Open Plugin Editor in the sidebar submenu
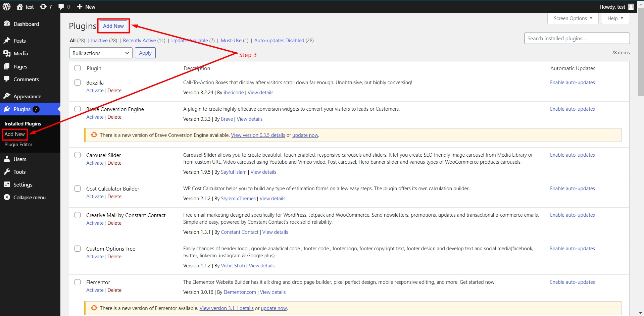Screen dimensions: 644x316 click(18, 145)
